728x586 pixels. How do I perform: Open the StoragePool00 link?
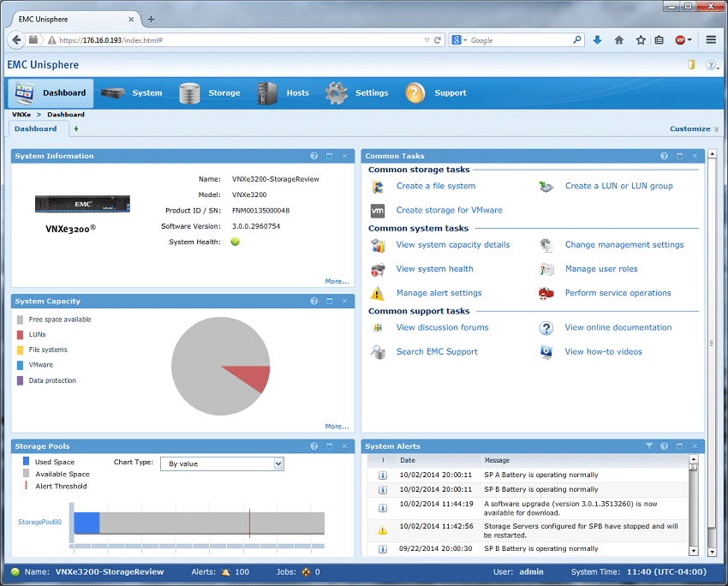[40, 522]
